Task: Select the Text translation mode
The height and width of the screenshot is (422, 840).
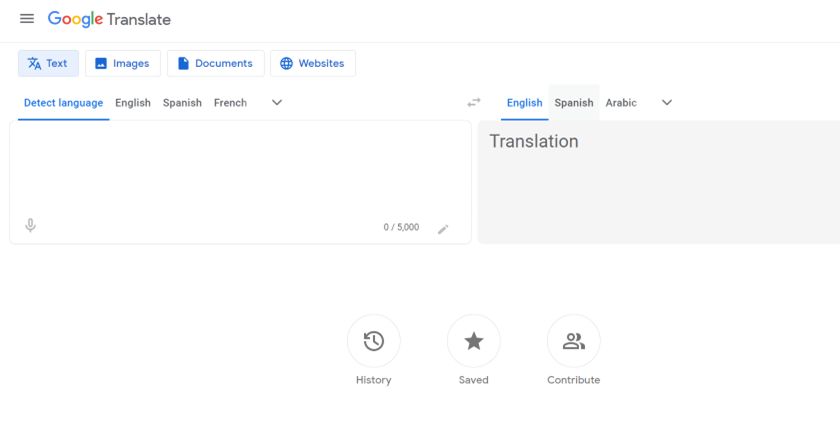Action: pyautogui.click(x=48, y=63)
